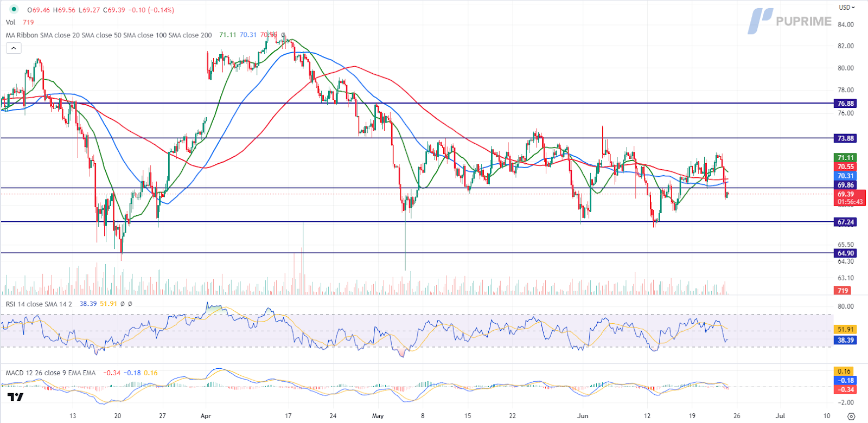
Task: Click the yellow 51.91 RSI label
Action: (x=845, y=329)
